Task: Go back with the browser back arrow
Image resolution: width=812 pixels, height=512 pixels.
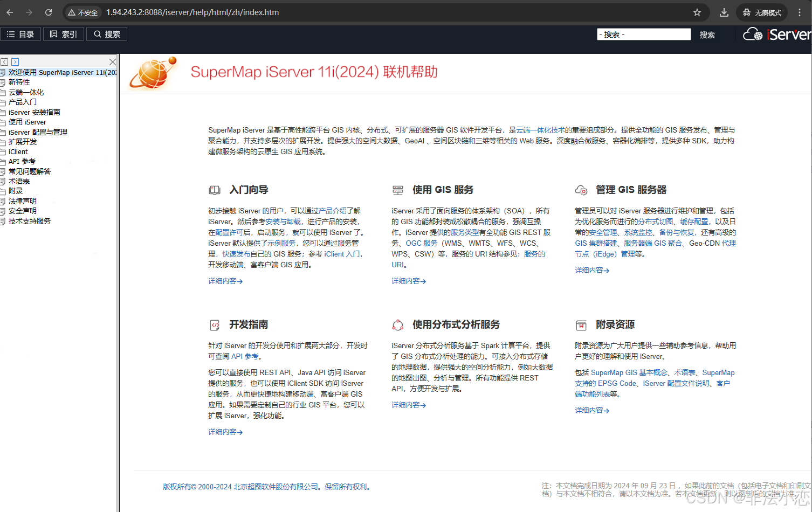Action: point(10,12)
